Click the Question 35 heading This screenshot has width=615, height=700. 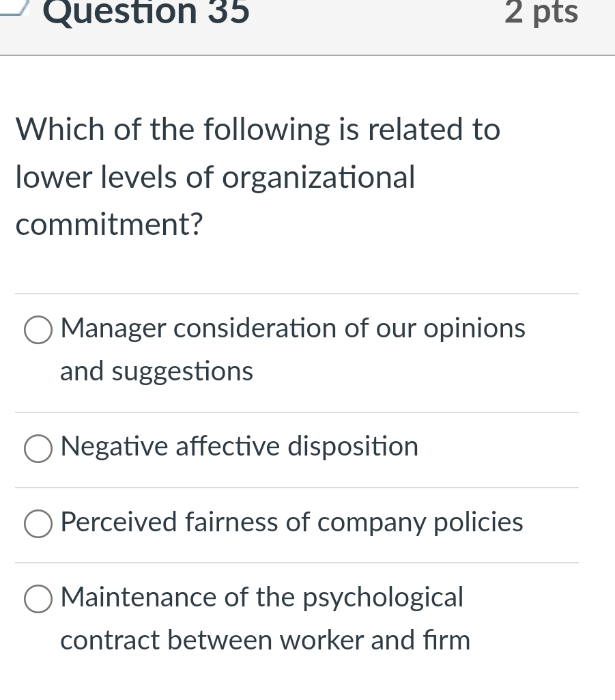click(x=146, y=12)
